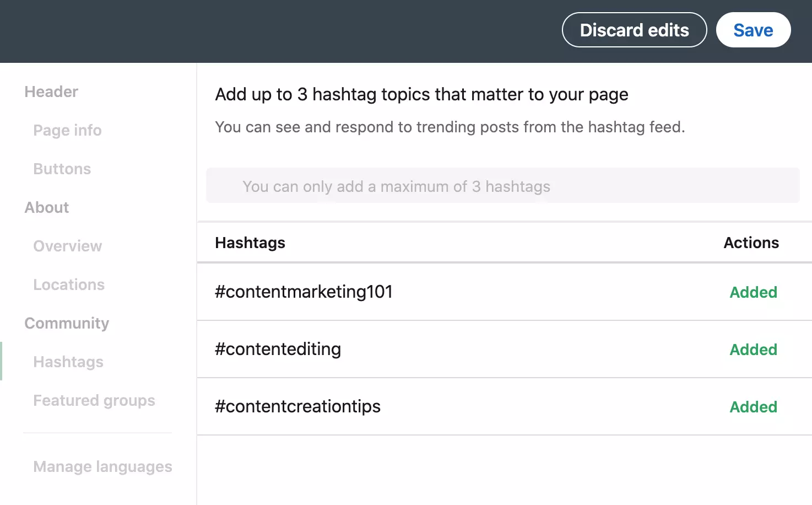This screenshot has height=505, width=812.
Task: Select the #contentmarketing101 hashtag entry
Action: click(x=304, y=292)
